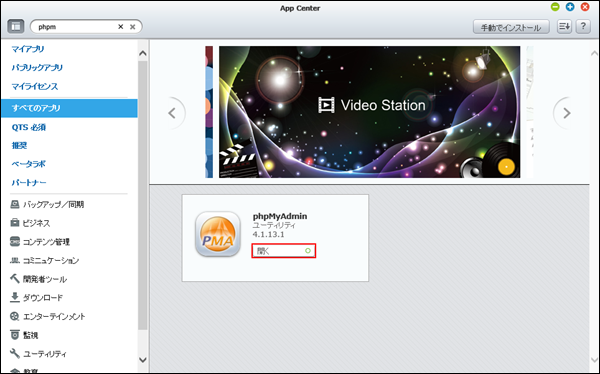Click main panel scroll up arrow
The height and width of the screenshot is (374, 600).
[x=594, y=53]
